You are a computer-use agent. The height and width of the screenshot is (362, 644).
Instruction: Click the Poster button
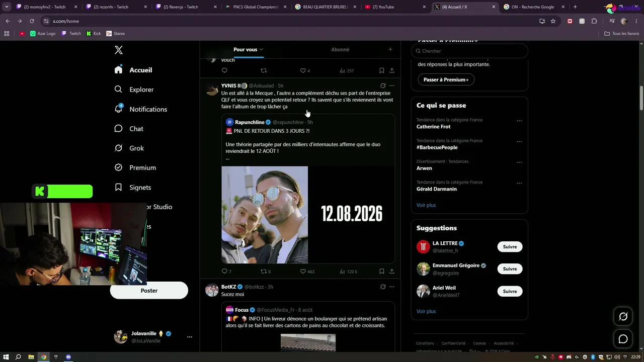point(149,291)
